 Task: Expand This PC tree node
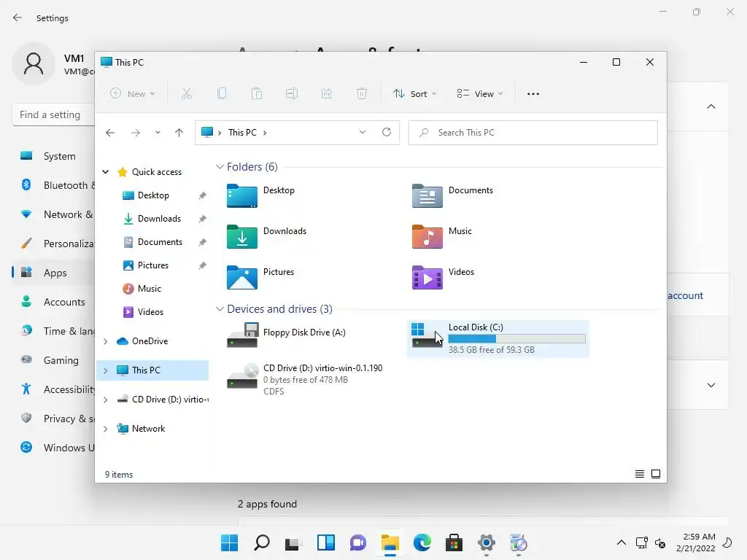point(106,370)
